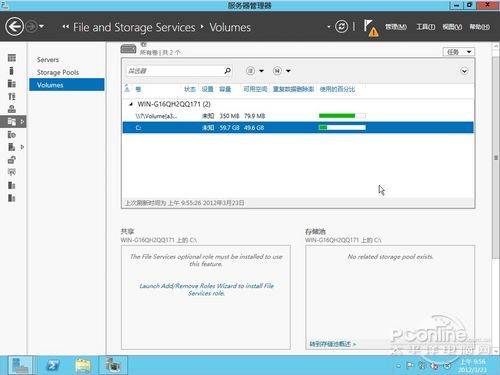Expand the filter criteria chevron on the right
Viewport: 500px width, 375px height.
464,71
